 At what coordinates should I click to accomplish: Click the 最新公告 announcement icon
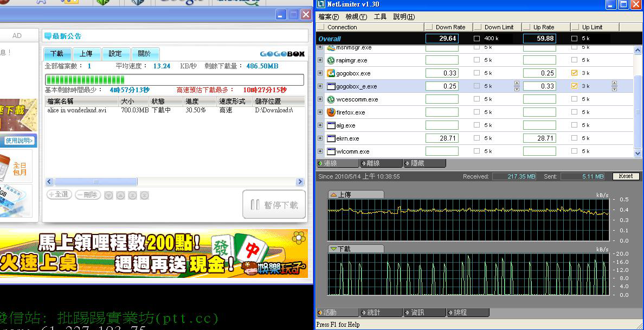(48, 36)
